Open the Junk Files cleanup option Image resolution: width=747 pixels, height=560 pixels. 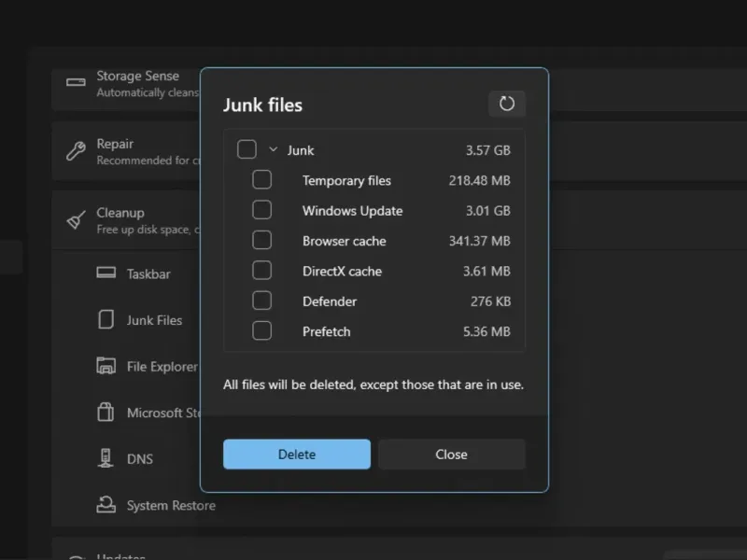point(154,320)
